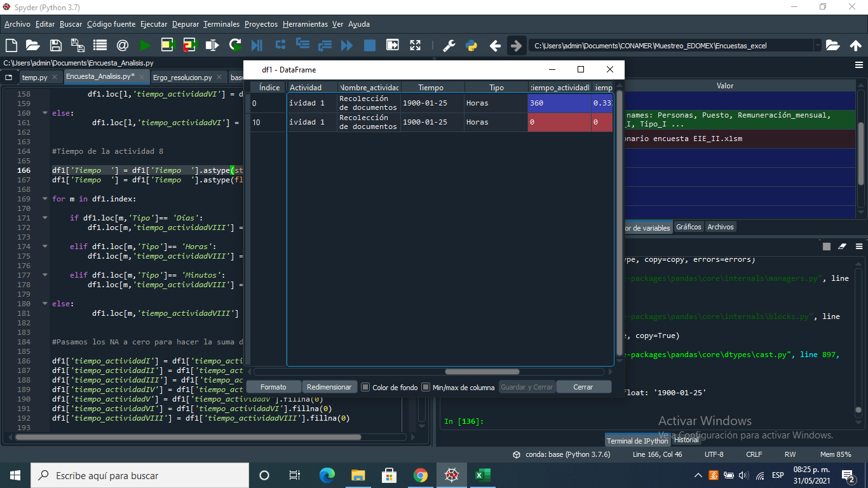Collapse the else block at line 160
868x488 pixels.
click(45, 113)
